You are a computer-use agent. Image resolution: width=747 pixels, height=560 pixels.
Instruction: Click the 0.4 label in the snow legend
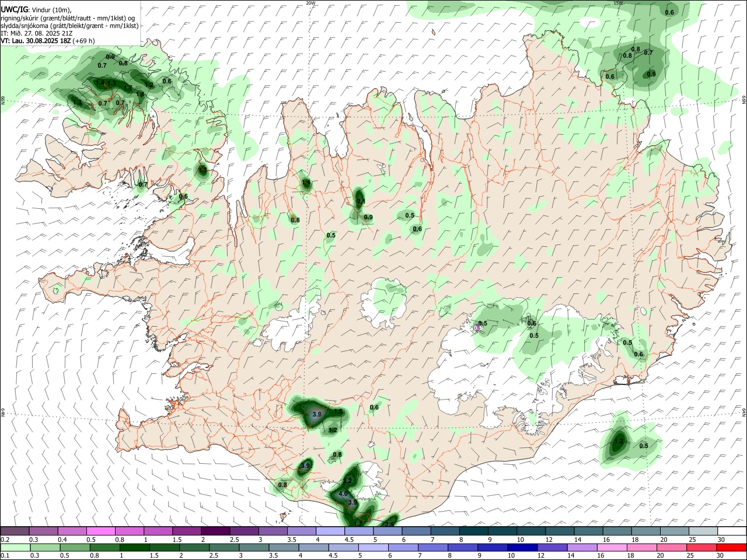pos(62,540)
